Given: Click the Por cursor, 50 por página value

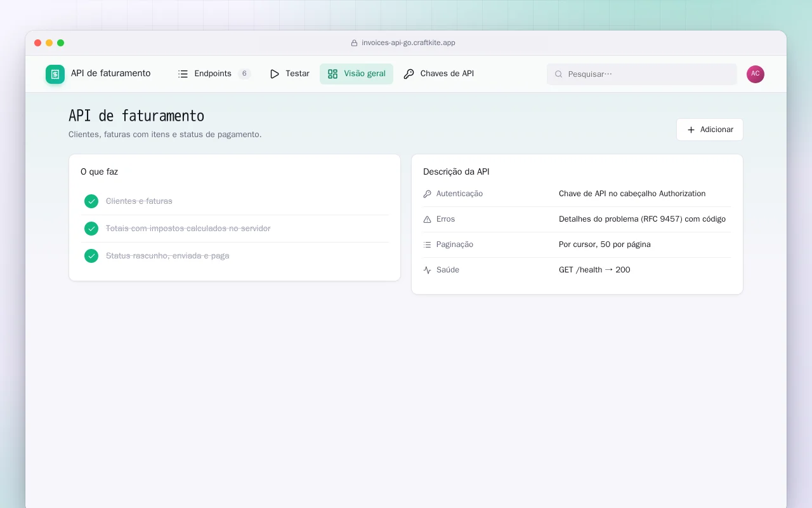Looking at the screenshot, I should pos(605,244).
